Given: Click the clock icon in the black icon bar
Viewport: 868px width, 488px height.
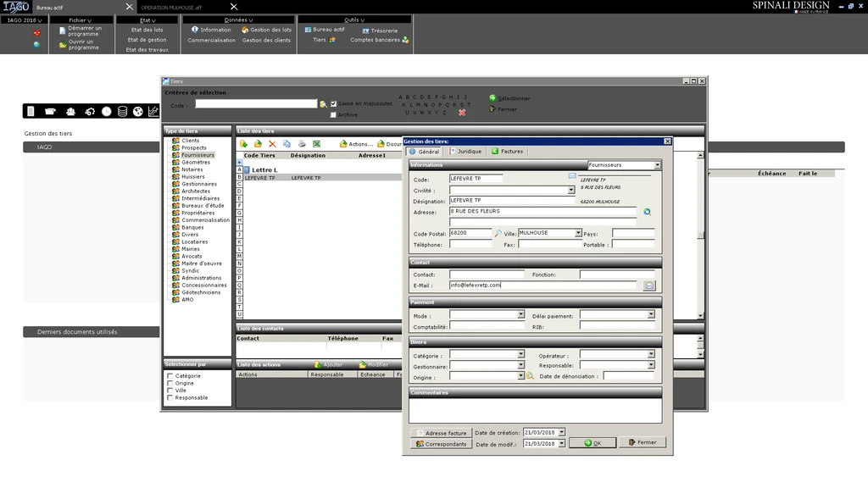Looking at the screenshot, I should (106, 111).
